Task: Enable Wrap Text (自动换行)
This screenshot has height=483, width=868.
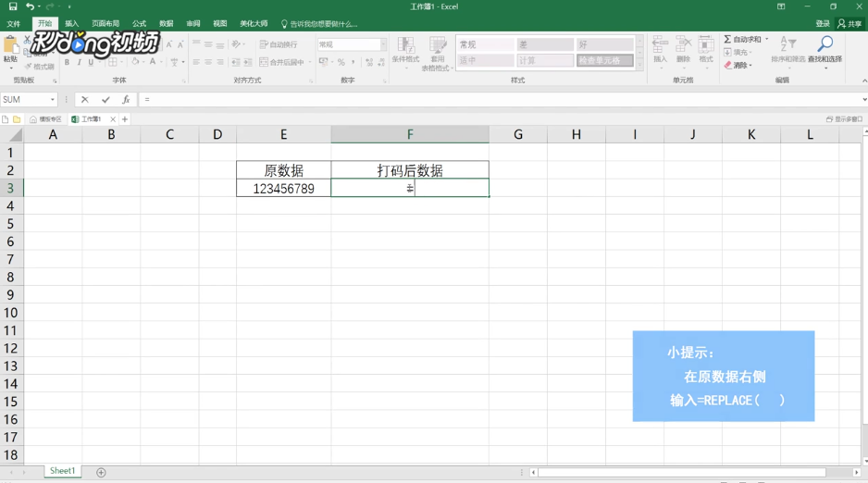Action: tap(279, 44)
